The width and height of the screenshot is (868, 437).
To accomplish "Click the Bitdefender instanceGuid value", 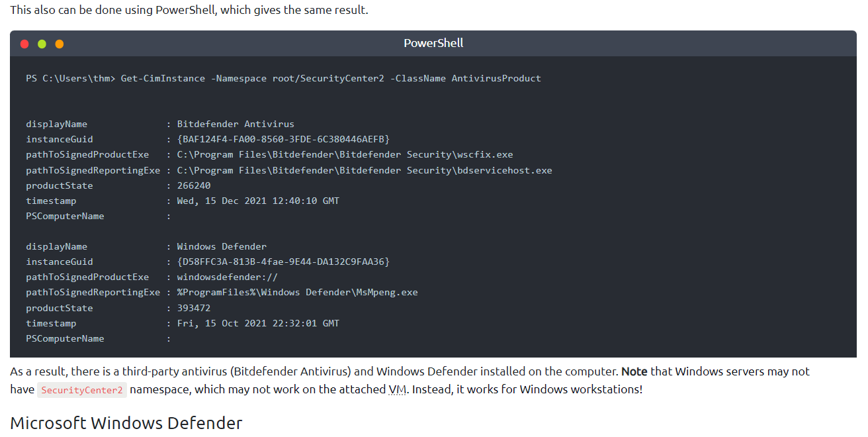I will pos(283,139).
